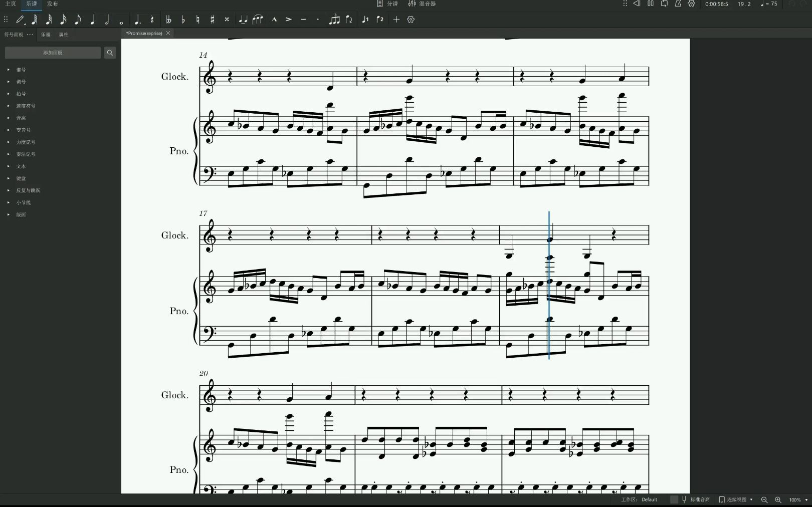This screenshot has height=507, width=812.
Task: Switch to voice 2
Action: (380, 20)
